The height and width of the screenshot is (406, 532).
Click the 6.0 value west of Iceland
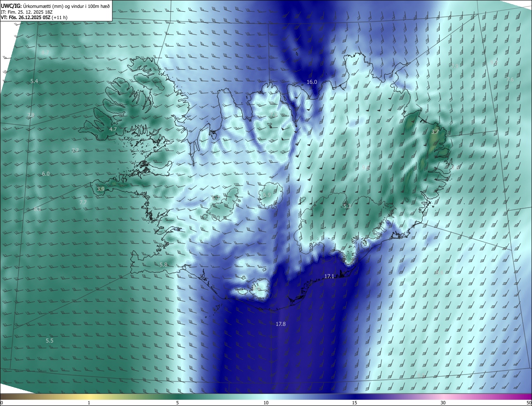click(46, 174)
